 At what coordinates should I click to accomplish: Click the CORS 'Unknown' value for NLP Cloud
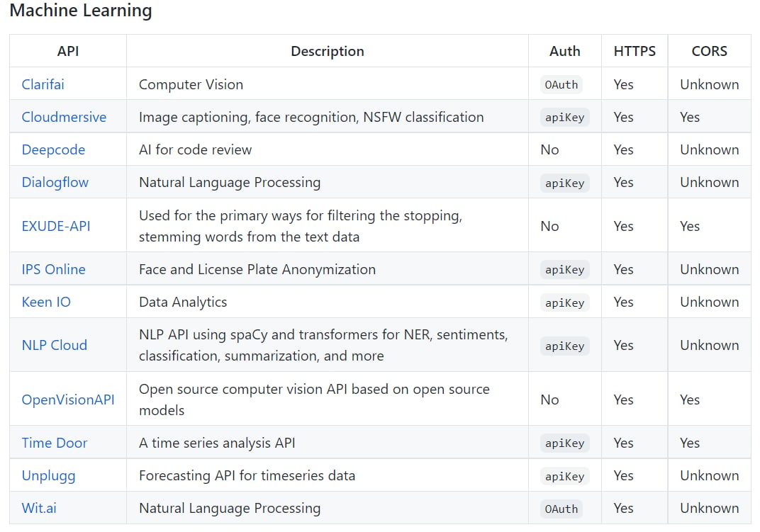point(710,345)
